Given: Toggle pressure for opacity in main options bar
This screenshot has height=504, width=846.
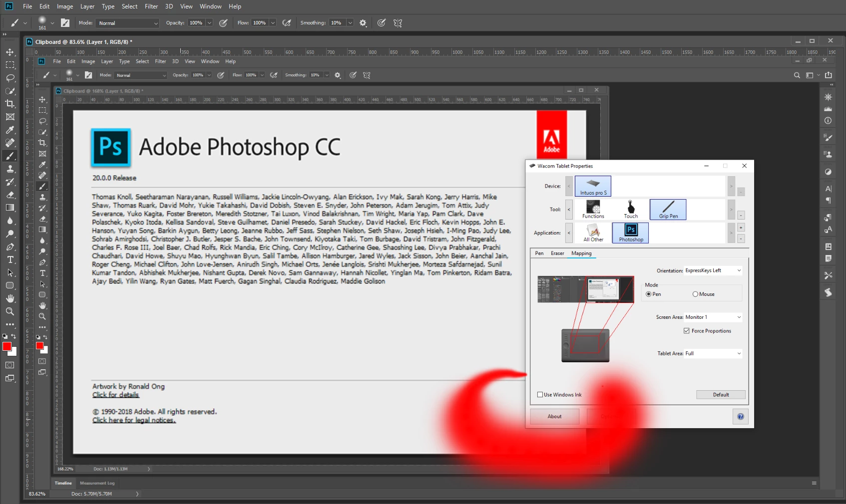Looking at the screenshot, I should pyautogui.click(x=223, y=23).
